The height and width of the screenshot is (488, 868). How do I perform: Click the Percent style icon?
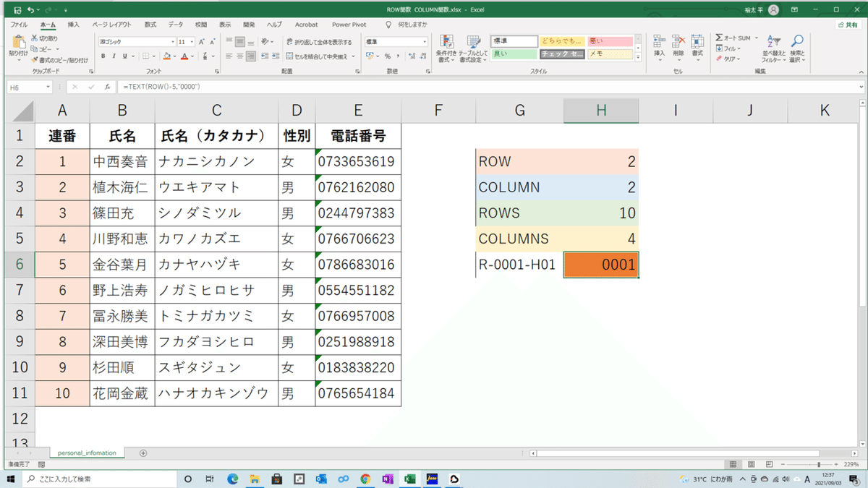388,56
